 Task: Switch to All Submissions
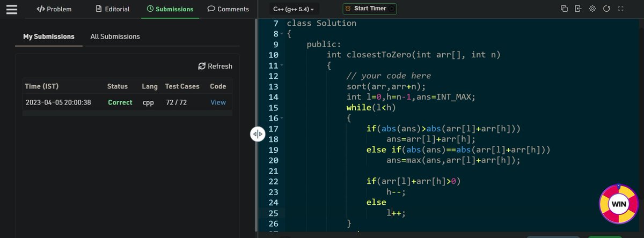[x=115, y=36]
